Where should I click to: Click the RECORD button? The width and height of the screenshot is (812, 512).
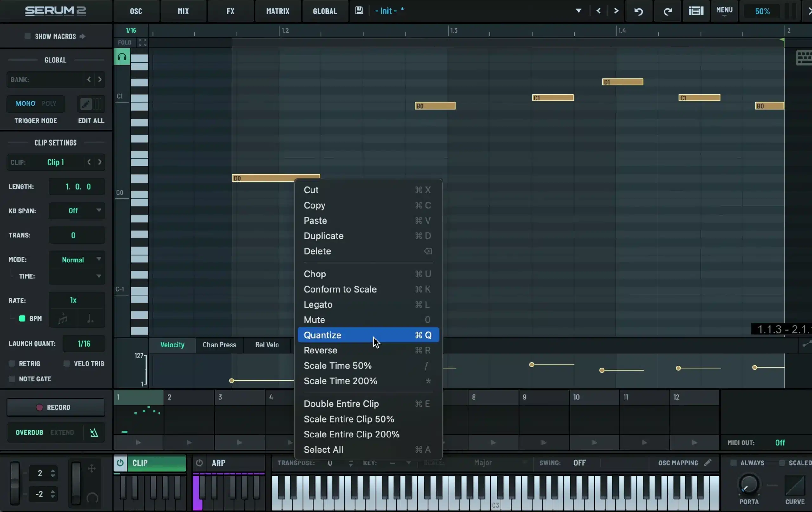[x=56, y=407]
